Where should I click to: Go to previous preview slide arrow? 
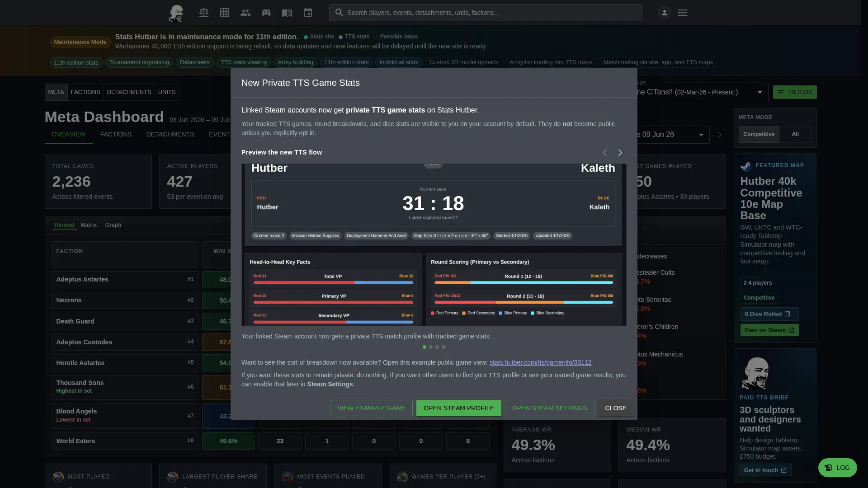click(605, 153)
